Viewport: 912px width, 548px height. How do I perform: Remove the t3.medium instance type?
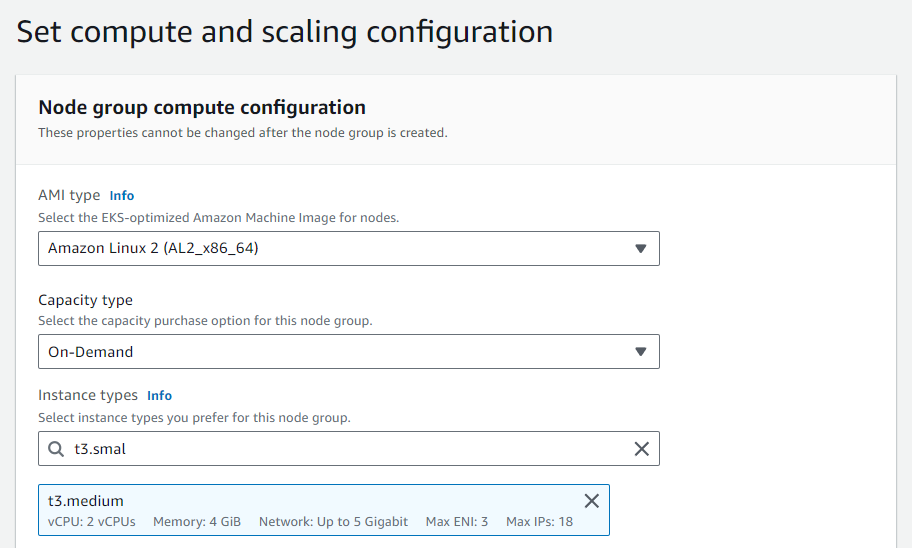tap(592, 501)
